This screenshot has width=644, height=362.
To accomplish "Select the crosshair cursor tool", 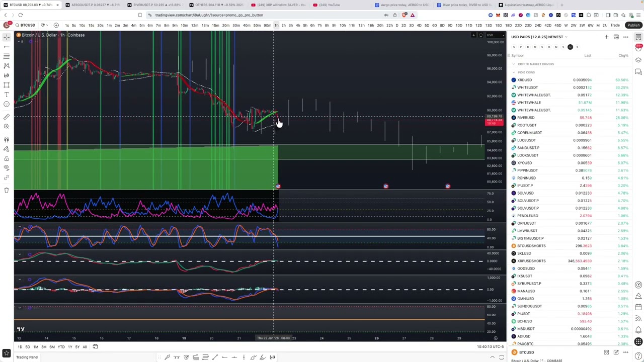I will tap(7, 37).
